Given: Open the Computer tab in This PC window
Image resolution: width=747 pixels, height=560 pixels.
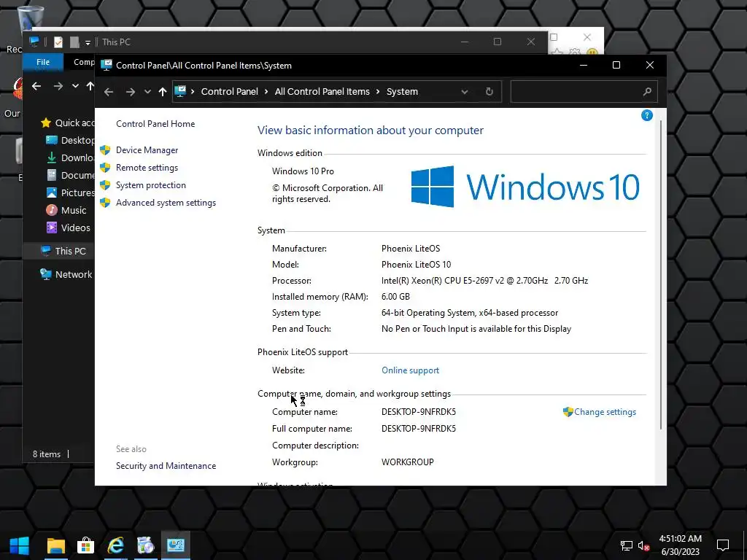Looking at the screenshot, I should [84, 62].
